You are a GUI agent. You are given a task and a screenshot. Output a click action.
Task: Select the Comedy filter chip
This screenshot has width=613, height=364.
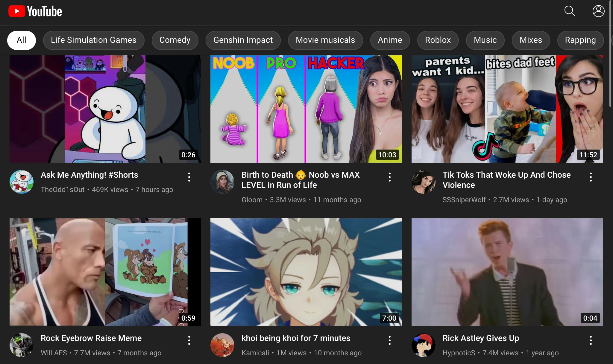point(175,40)
